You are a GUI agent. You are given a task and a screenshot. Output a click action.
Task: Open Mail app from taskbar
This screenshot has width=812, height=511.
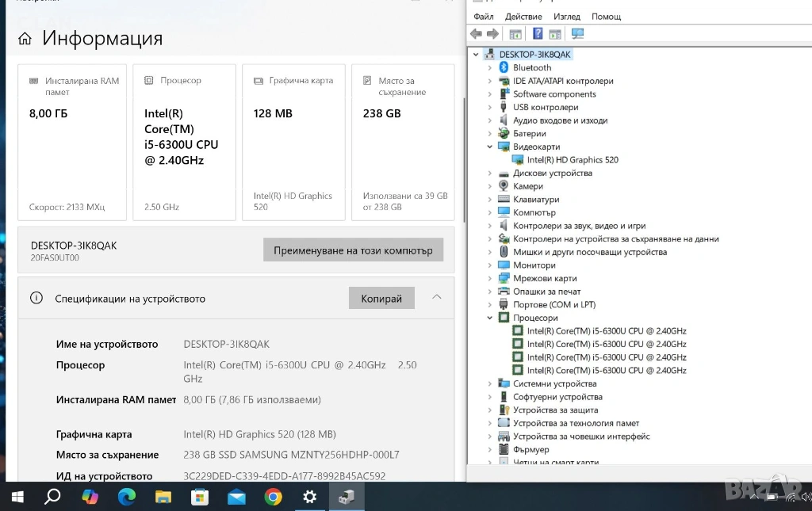point(236,497)
